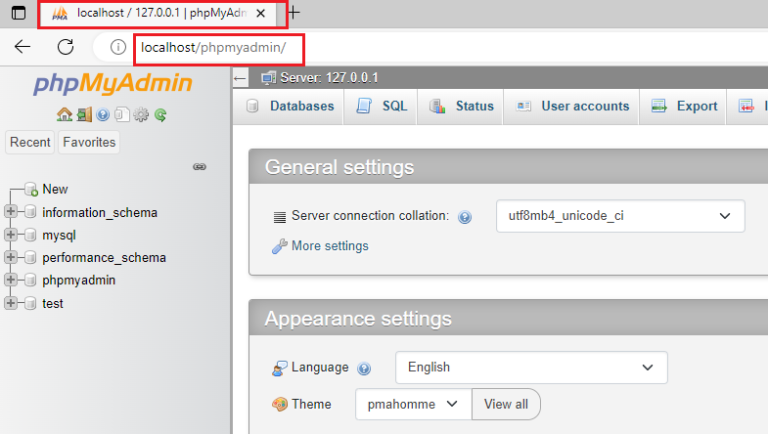
Task: Expand the information_schema database node
Action: pos(10,212)
